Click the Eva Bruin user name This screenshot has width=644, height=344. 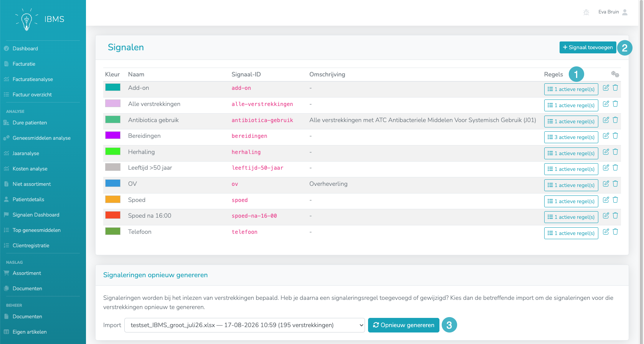click(609, 12)
